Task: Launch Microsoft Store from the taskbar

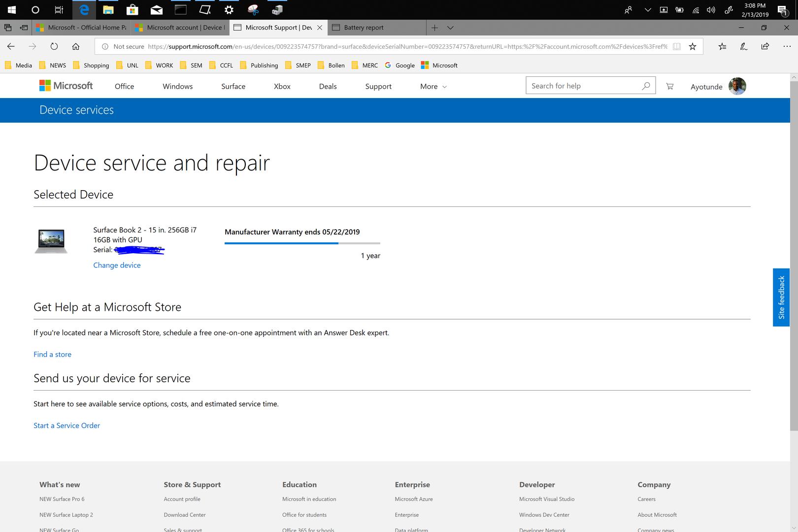Action: pyautogui.click(x=132, y=9)
